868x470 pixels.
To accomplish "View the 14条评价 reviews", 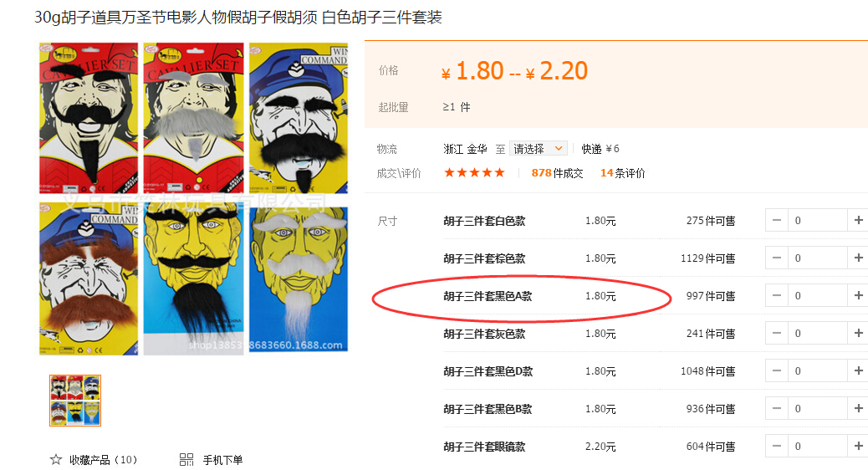I will coord(623,173).
